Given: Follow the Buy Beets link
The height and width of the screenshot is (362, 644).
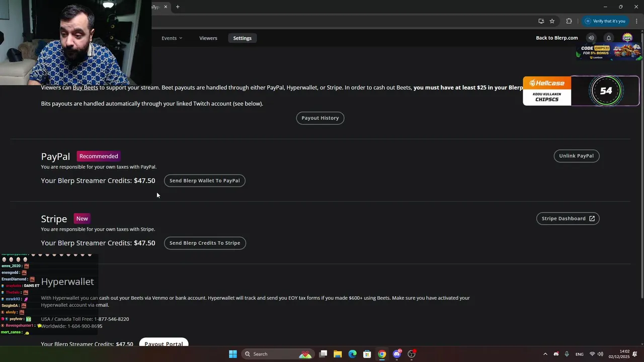Looking at the screenshot, I should tap(85, 87).
